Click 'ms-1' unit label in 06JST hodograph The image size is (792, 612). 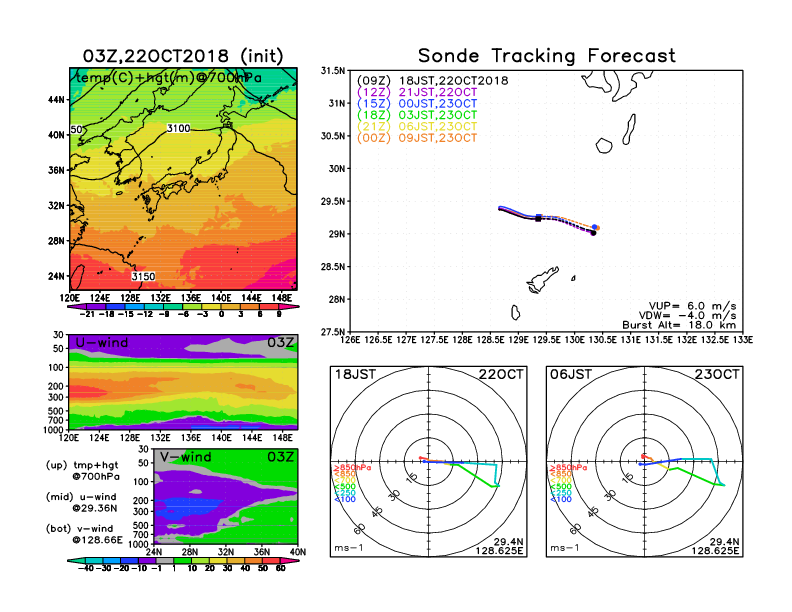pyautogui.click(x=564, y=548)
